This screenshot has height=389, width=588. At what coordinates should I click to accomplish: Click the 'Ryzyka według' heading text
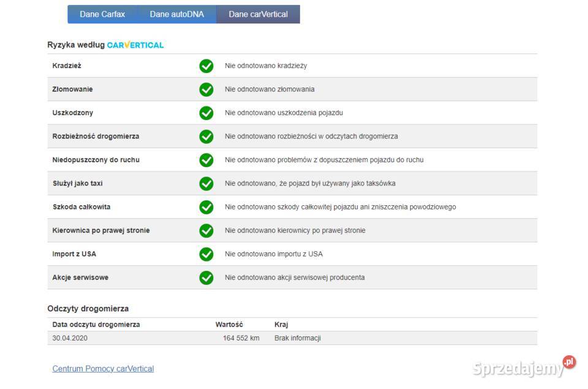click(76, 45)
